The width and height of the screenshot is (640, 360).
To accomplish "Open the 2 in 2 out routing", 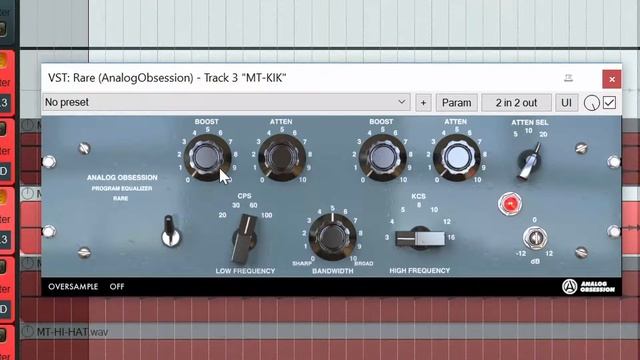I will pos(516,103).
